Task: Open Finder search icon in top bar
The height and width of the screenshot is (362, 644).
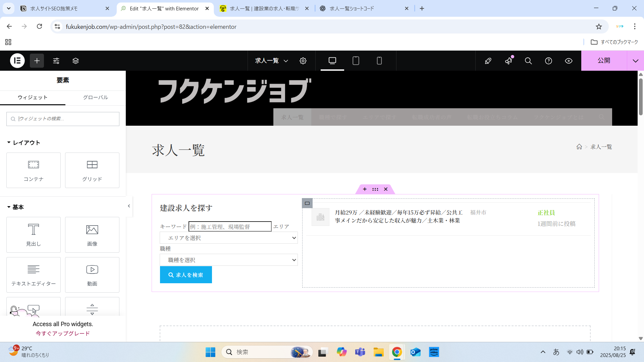Action: point(528,61)
